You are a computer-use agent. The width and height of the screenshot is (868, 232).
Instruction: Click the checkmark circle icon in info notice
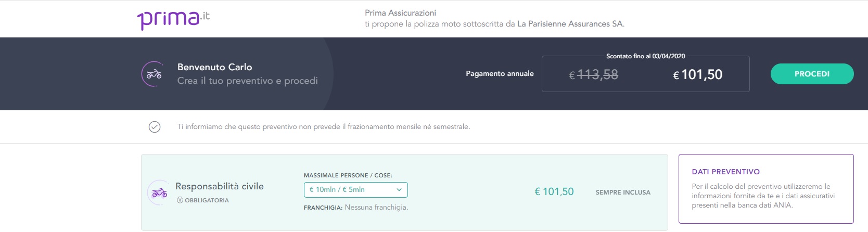coord(155,127)
